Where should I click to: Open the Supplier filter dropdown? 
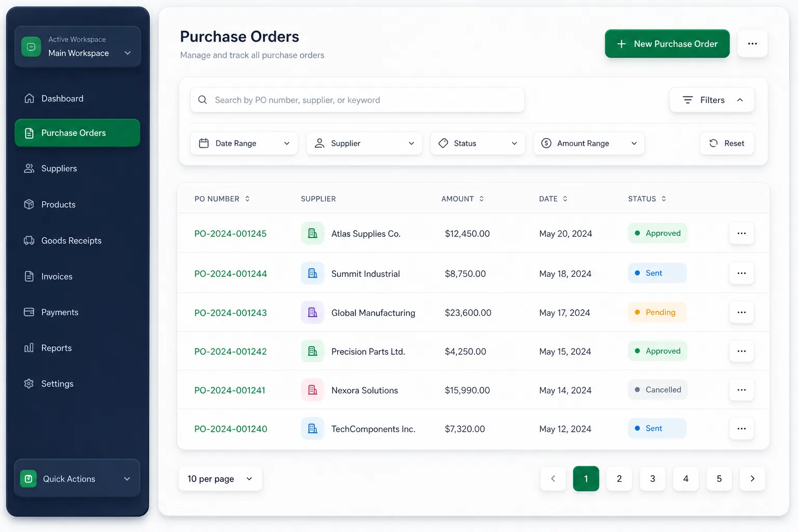(x=364, y=143)
